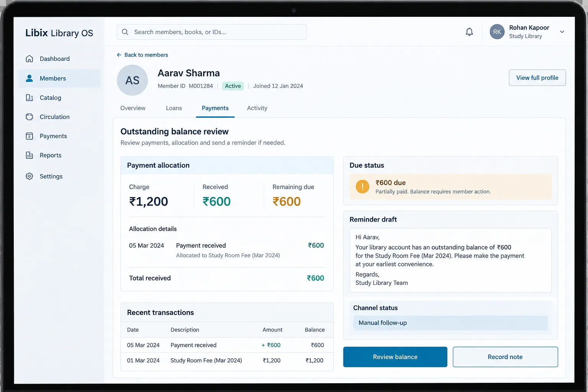Viewport: 588px width, 392px height.
Task: Click the green Active status badge
Action: click(233, 86)
